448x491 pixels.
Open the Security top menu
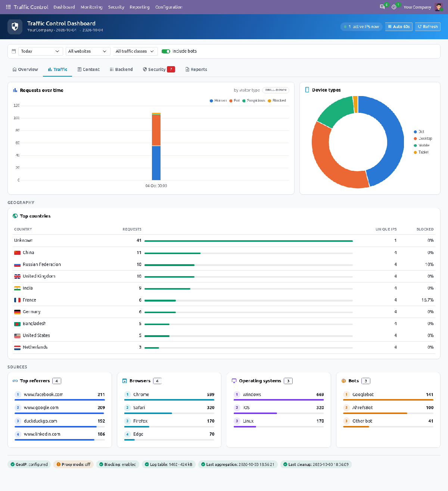116,7
